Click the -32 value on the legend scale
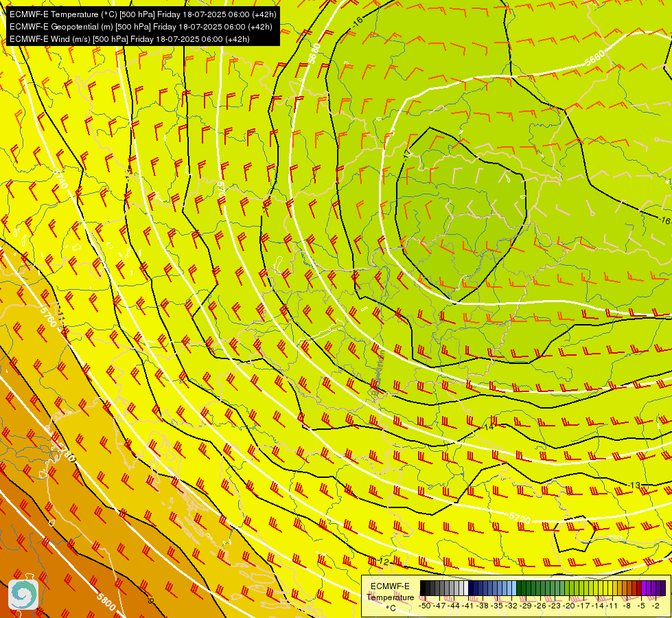 tap(511, 606)
